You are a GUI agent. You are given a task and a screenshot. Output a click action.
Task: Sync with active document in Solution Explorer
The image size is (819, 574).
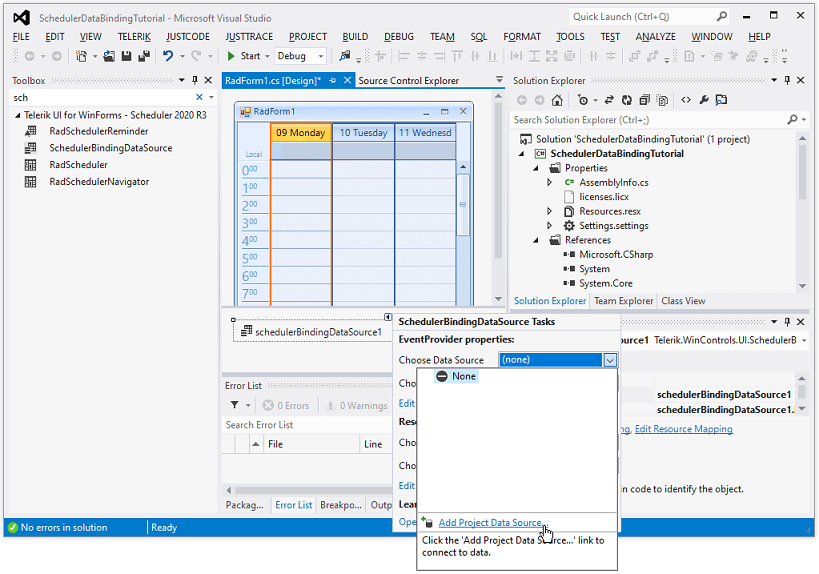tap(609, 100)
